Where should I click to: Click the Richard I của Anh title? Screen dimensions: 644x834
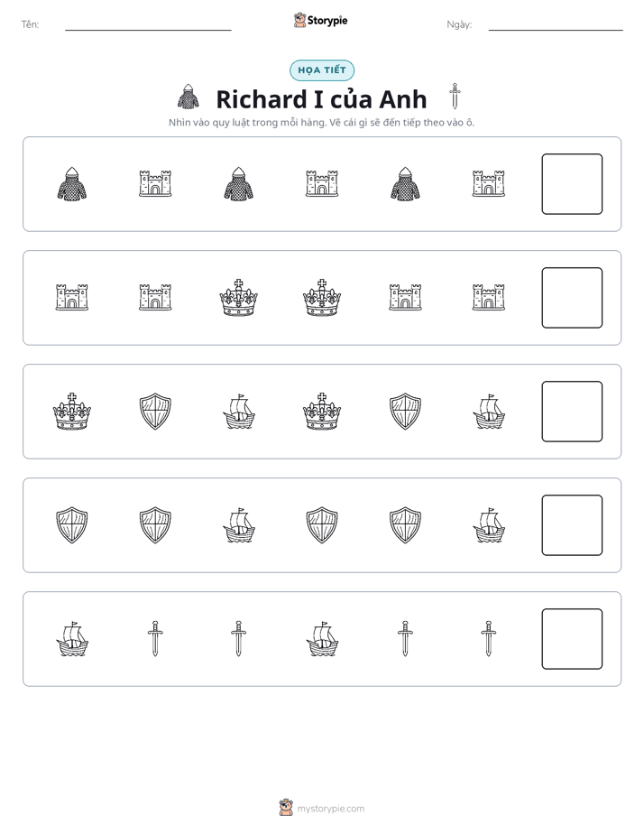[x=321, y=99]
